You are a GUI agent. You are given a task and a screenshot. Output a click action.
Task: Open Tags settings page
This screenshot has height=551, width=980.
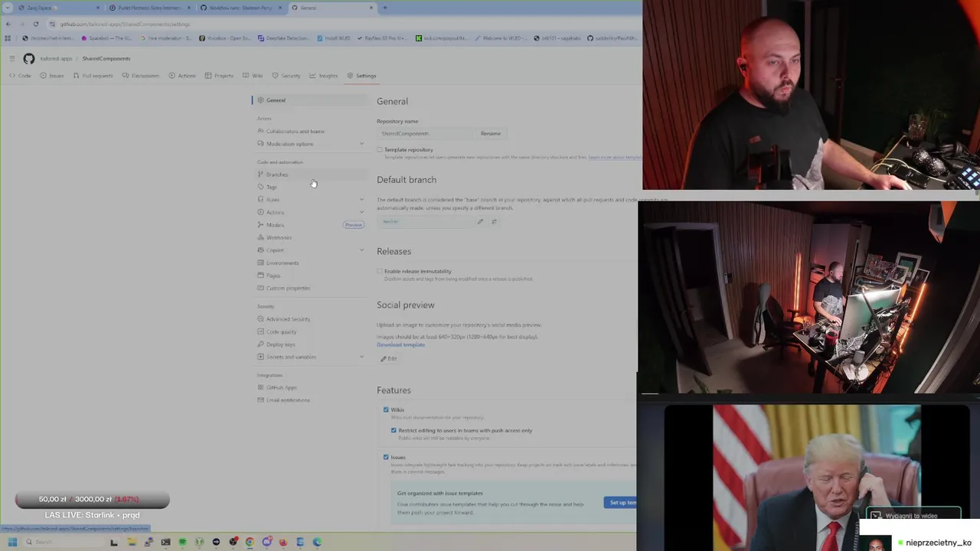click(x=310, y=187)
